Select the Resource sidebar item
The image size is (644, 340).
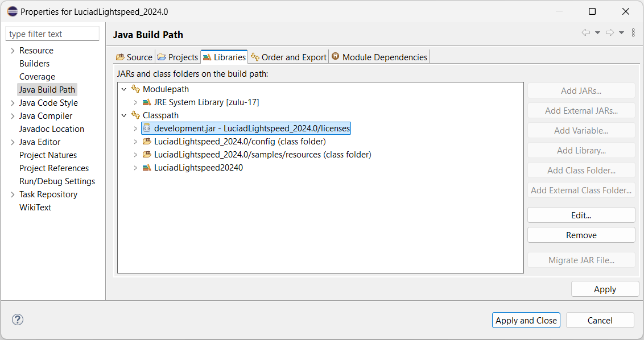pyautogui.click(x=36, y=51)
